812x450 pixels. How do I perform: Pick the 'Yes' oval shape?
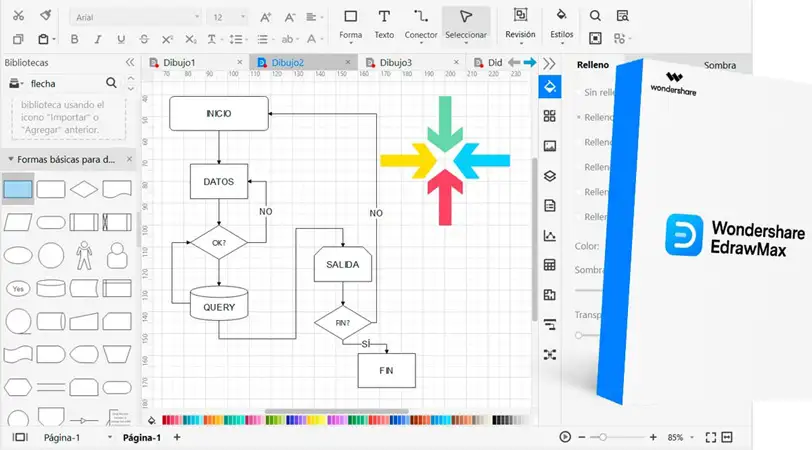click(x=18, y=289)
